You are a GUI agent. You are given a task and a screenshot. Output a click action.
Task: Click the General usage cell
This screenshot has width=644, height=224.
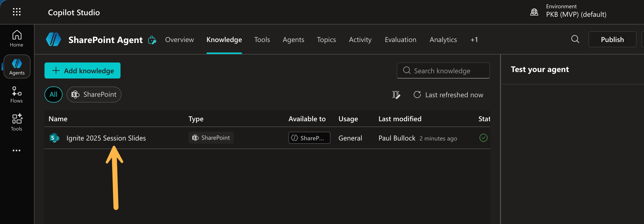coord(350,138)
